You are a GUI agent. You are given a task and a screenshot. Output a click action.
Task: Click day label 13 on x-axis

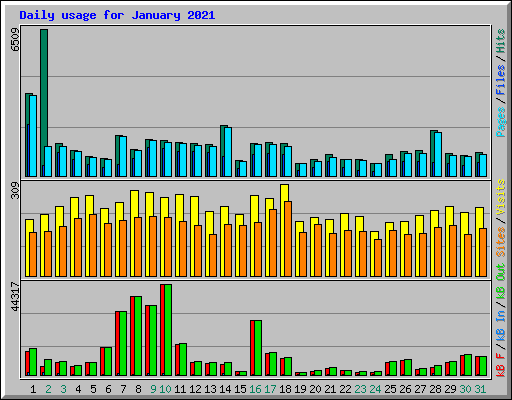(x=210, y=389)
